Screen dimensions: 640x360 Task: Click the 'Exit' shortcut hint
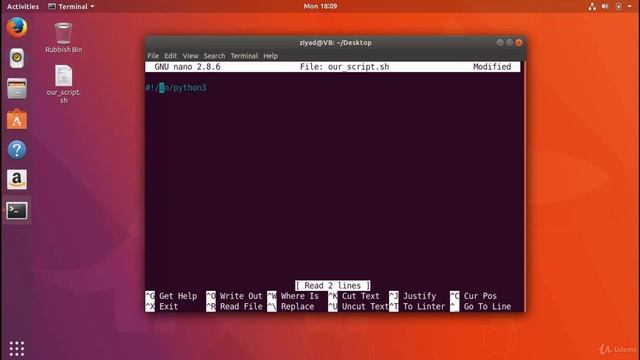[169, 307]
